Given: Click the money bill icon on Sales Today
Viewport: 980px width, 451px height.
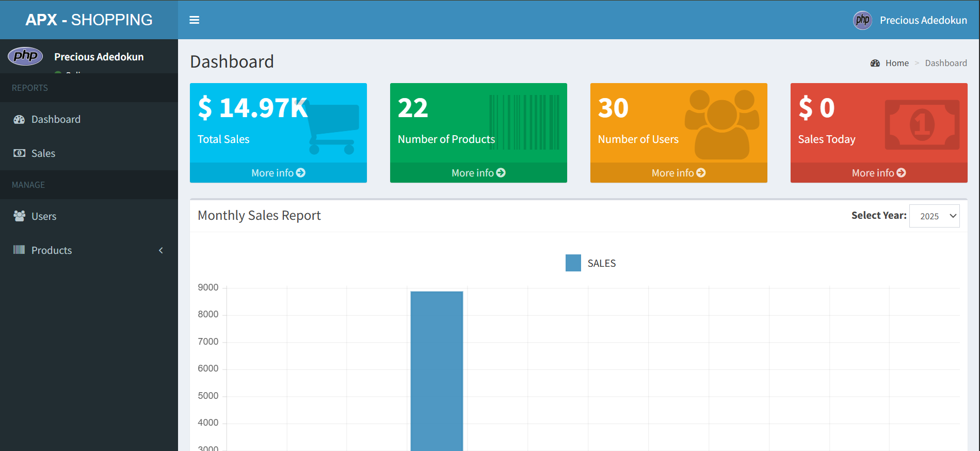Looking at the screenshot, I should coord(922,125).
